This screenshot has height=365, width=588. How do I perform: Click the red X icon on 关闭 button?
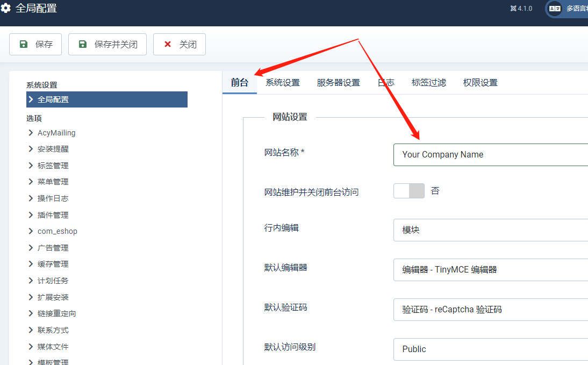pyautogui.click(x=168, y=45)
